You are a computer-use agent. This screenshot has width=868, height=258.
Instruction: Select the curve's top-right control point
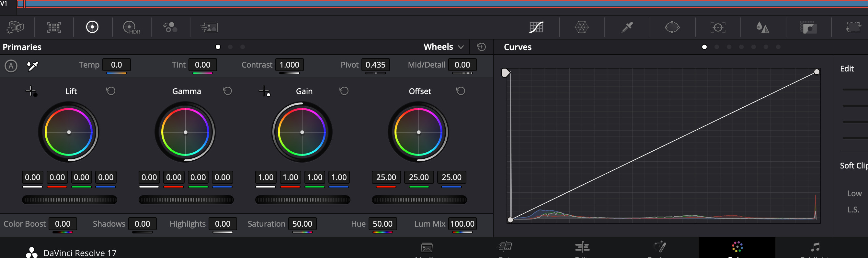point(817,72)
